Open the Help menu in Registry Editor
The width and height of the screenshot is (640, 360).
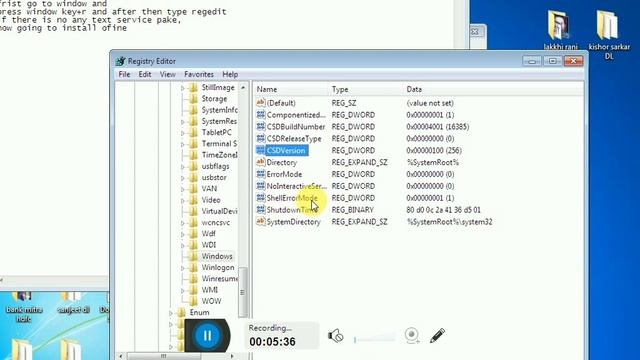coord(230,74)
